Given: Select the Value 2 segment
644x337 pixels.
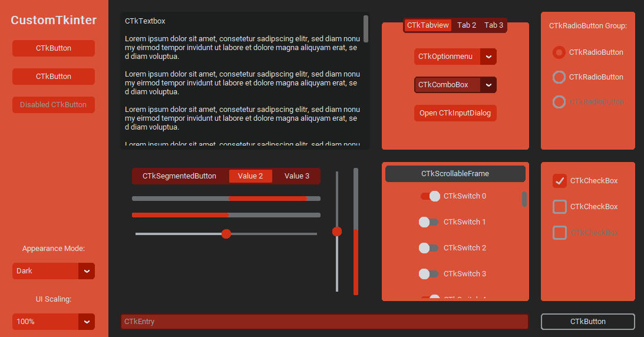Looking at the screenshot, I should coord(250,176).
